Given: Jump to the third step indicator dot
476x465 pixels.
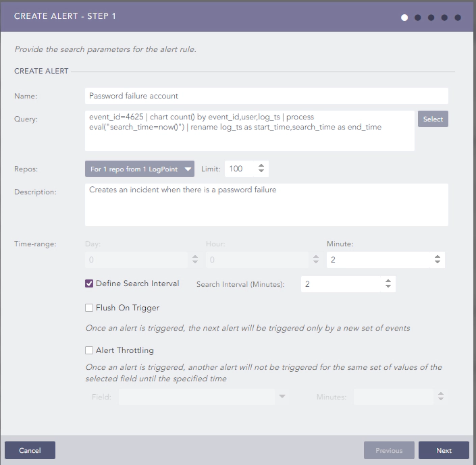Looking at the screenshot, I should (431, 18).
